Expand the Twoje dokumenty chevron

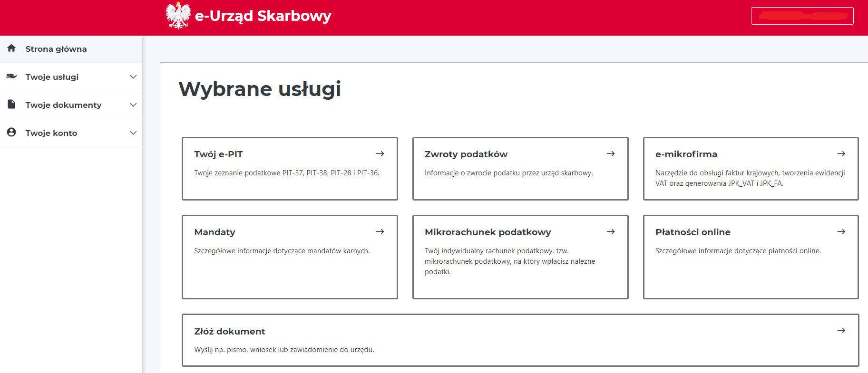click(133, 105)
